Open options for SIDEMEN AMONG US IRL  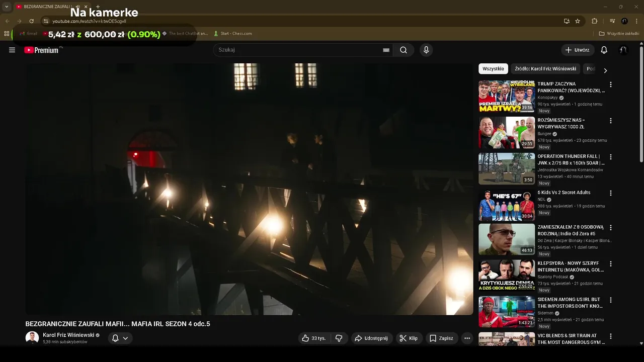[x=611, y=300]
